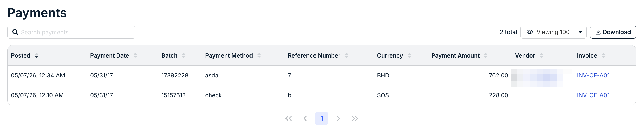Go to the previous page
This screenshot has width=644, height=128.
click(x=305, y=118)
